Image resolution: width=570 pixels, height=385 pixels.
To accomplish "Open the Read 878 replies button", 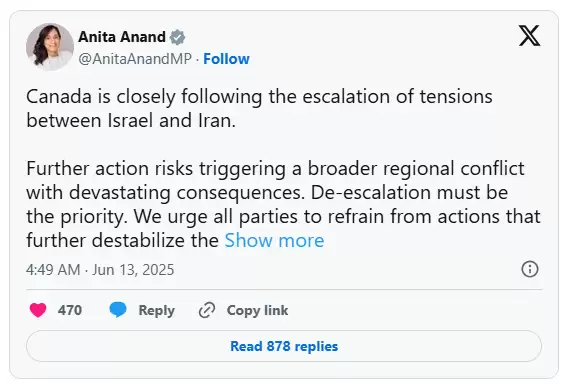I will (x=284, y=346).
